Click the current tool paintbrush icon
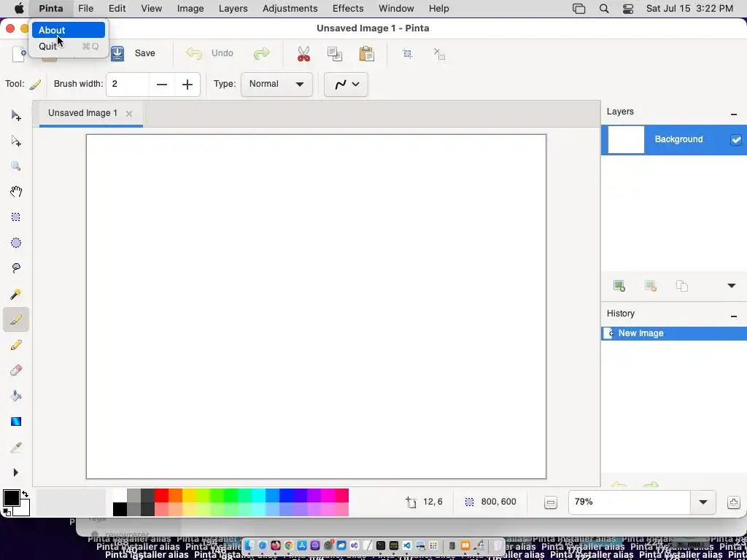 [35, 85]
